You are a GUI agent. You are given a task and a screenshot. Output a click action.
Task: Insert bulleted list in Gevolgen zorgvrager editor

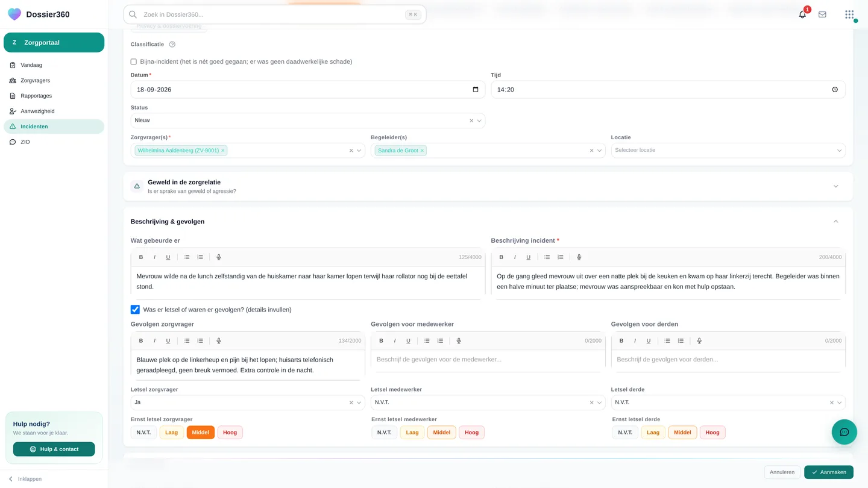click(x=187, y=341)
